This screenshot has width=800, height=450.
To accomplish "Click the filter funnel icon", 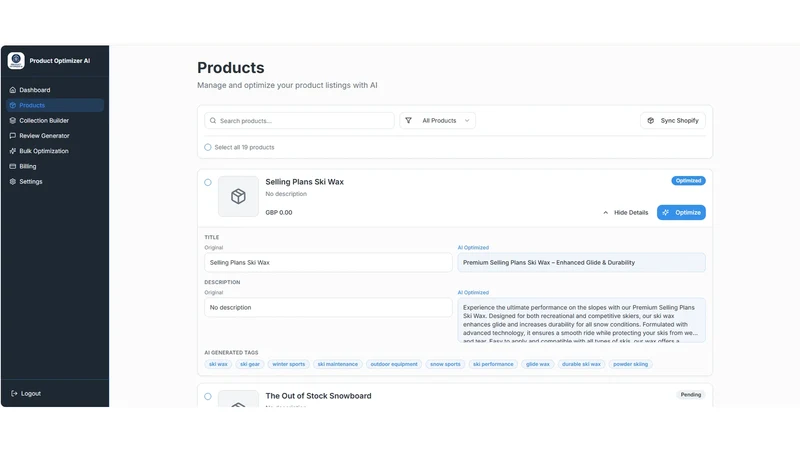I will click(409, 120).
